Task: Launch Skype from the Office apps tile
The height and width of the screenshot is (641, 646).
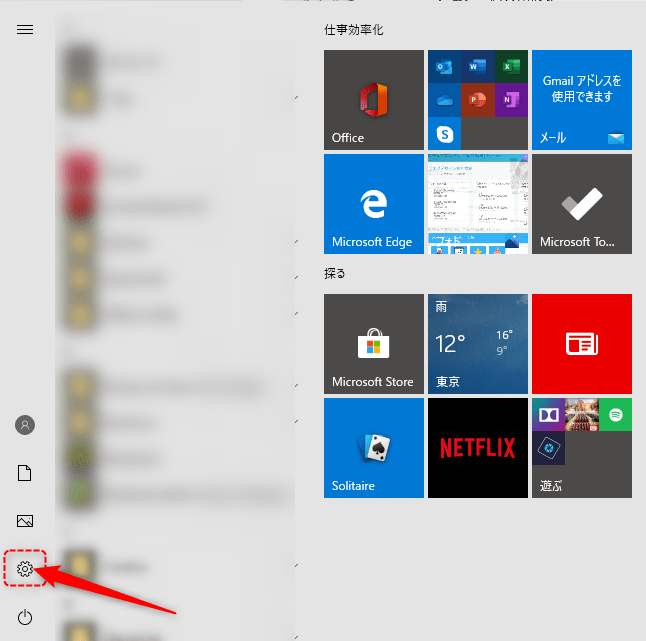Action: coord(445,133)
